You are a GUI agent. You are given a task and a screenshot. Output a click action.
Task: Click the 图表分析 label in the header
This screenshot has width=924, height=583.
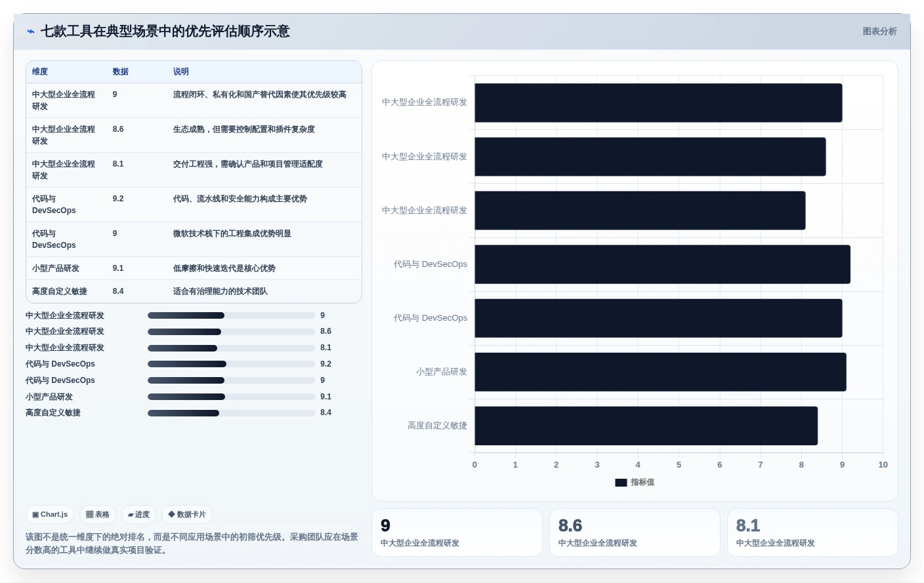click(879, 31)
